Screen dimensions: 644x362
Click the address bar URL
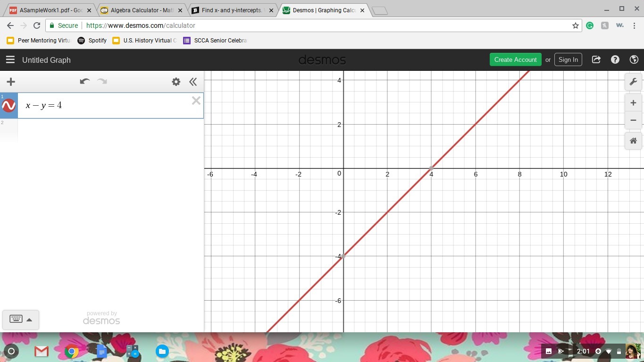point(141,25)
